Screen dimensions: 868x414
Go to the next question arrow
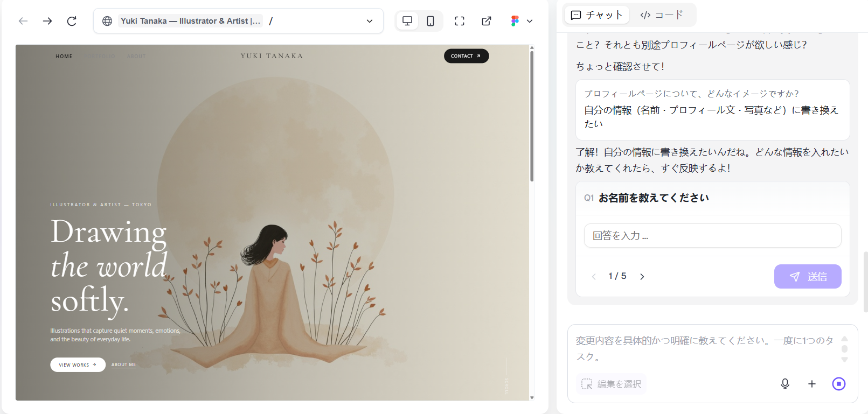(642, 277)
